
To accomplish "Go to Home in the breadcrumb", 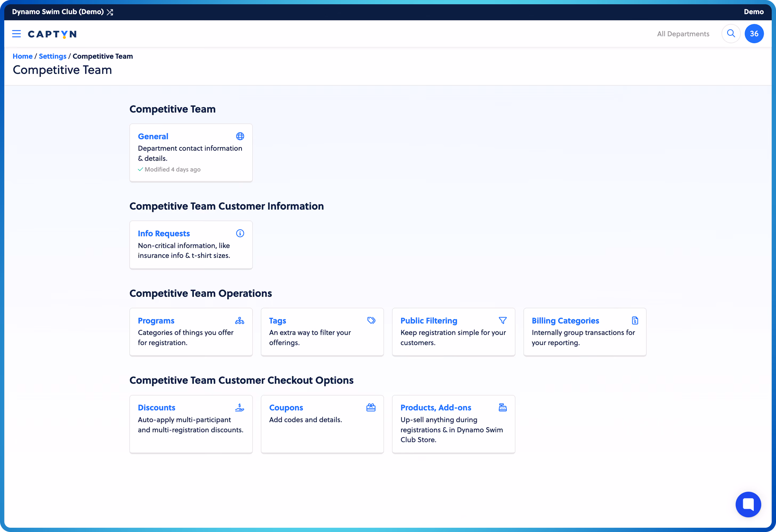I will pos(22,56).
